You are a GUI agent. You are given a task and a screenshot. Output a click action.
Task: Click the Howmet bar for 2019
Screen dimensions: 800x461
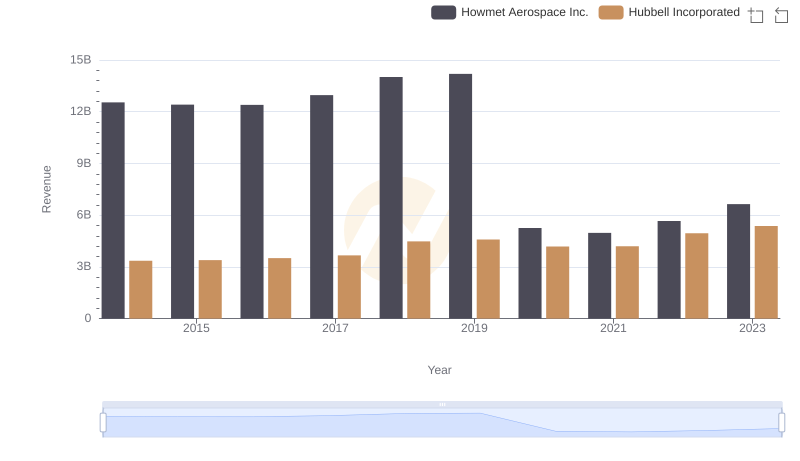click(x=460, y=196)
